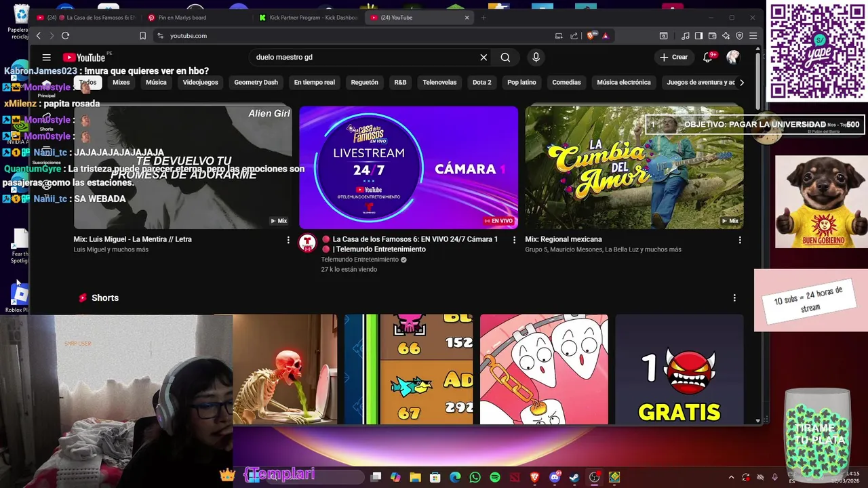Open the Shorts section more menu

pyautogui.click(x=734, y=298)
